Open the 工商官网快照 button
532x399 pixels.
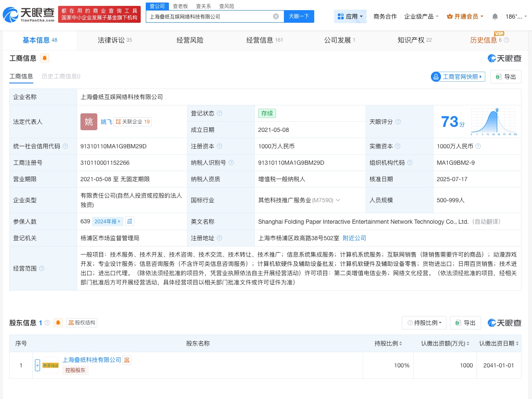click(x=458, y=77)
